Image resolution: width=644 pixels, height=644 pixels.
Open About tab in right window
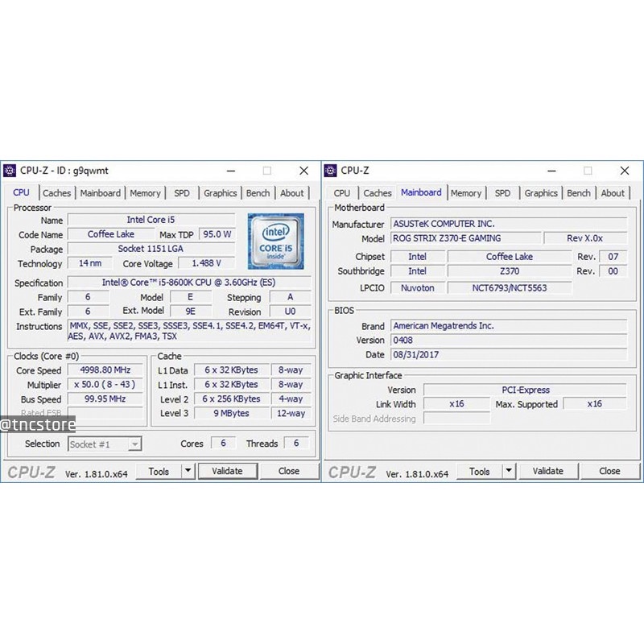pyautogui.click(x=613, y=193)
